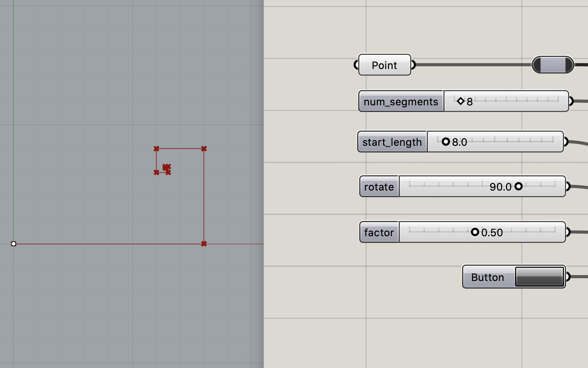
Task: Click the start_length name capsule
Action: tap(392, 141)
